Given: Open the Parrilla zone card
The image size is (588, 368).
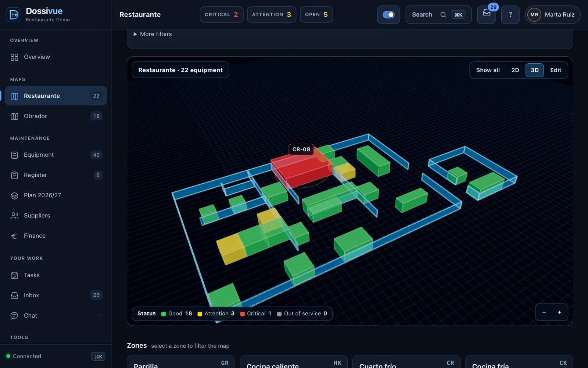Looking at the screenshot, I should [x=181, y=362].
